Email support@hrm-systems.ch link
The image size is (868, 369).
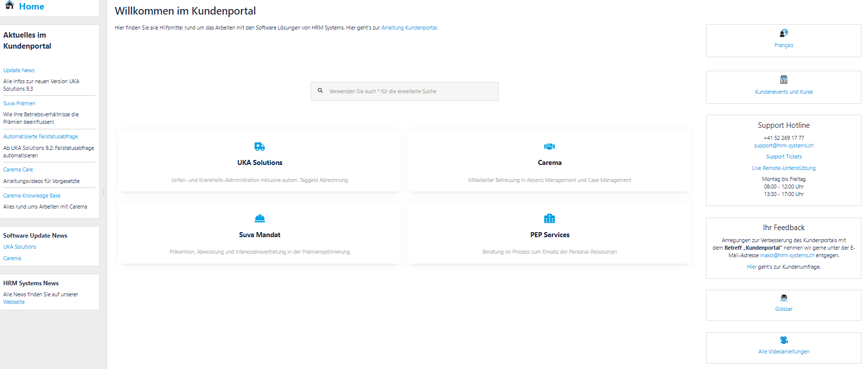pyautogui.click(x=784, y=145)
